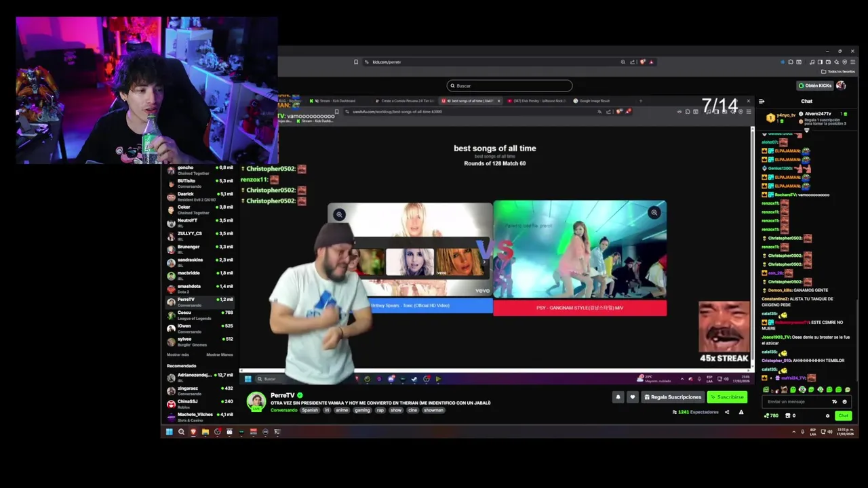Click the Buscar search field on Kick
This screenshot has width=868, height=488.
coord(509,85)
